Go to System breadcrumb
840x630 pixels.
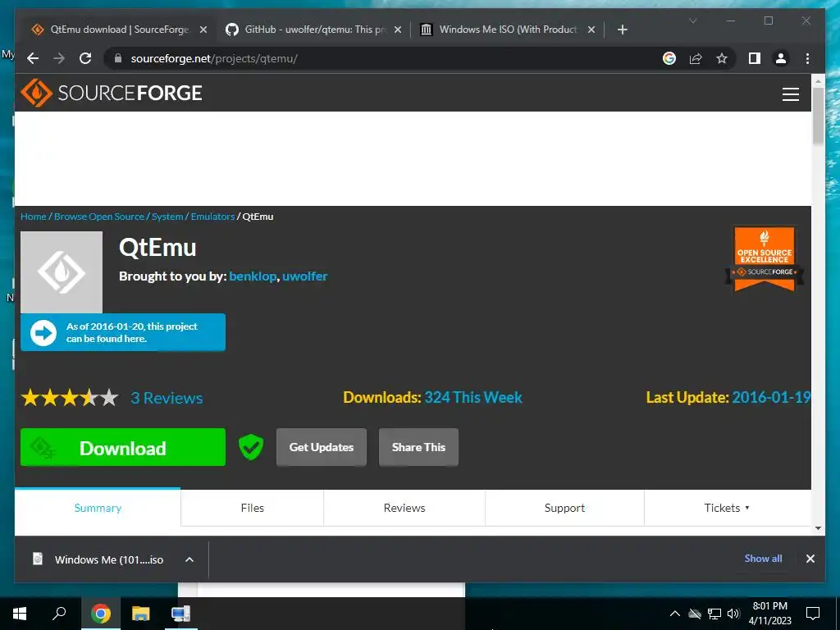(167, 217)
